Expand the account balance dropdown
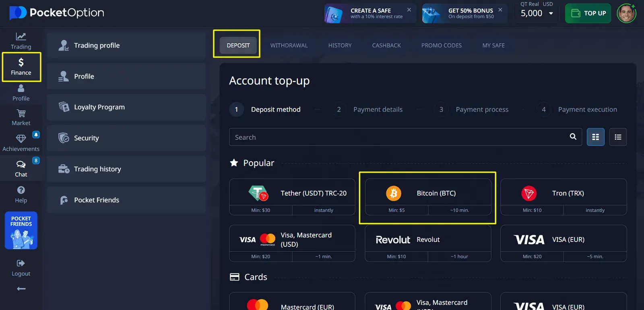644x310 pixels. (551, 13)
